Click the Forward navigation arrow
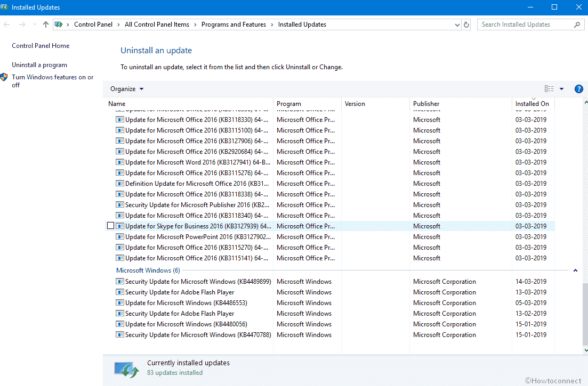Viewport: 588px width, 386px height. (22, 24)
